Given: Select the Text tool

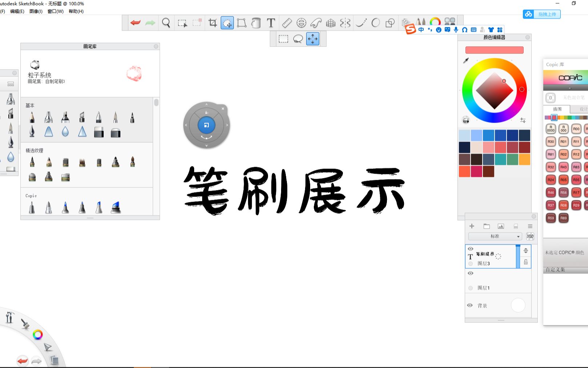Looking at the screenshot, I should 271,23.
